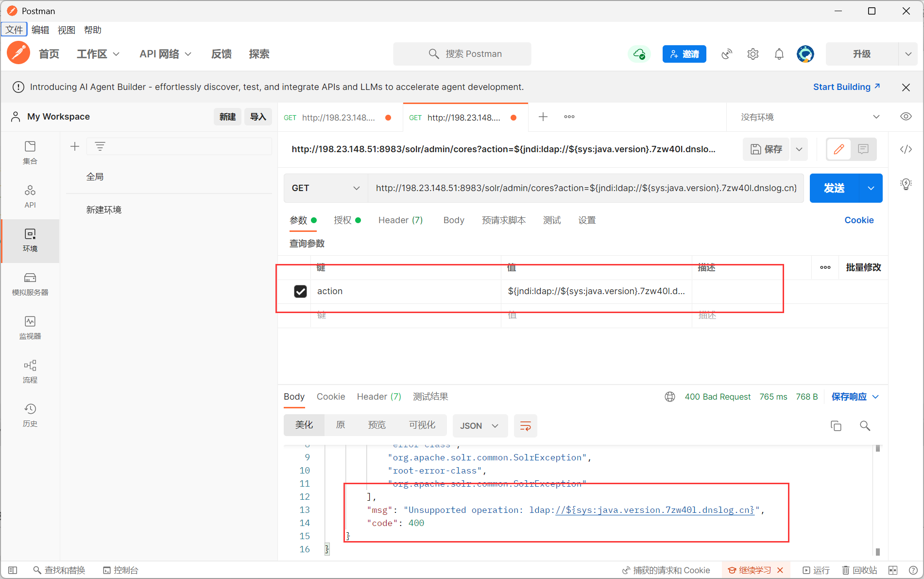Add a new request tab
This screenshot has width=924, height=579.
tap(543, 117)
